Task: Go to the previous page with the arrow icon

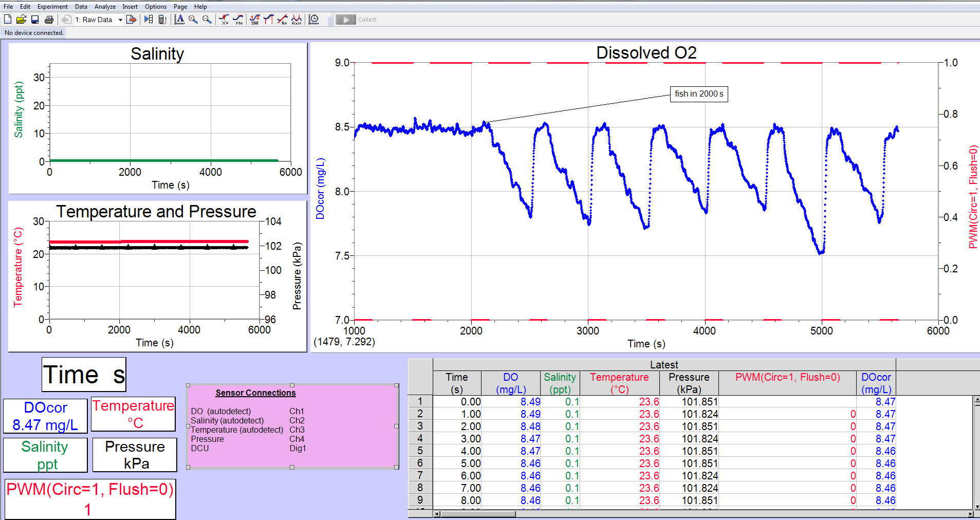Action: pos(66,20)
